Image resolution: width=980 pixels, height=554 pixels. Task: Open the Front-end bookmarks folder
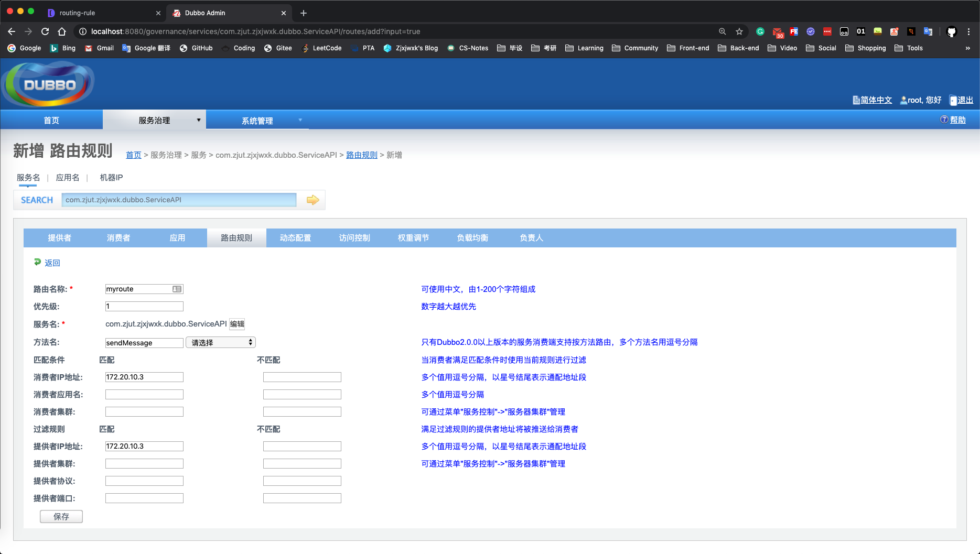688,48
